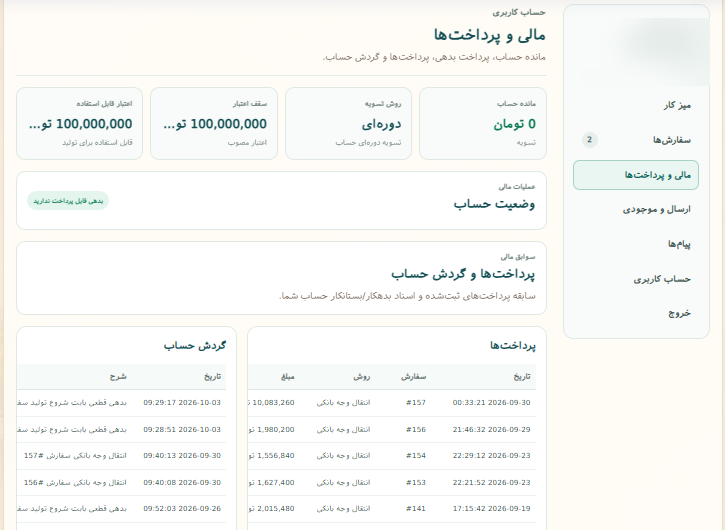Click the اعتبار قابل استفاده card

[x=80, y=123]
